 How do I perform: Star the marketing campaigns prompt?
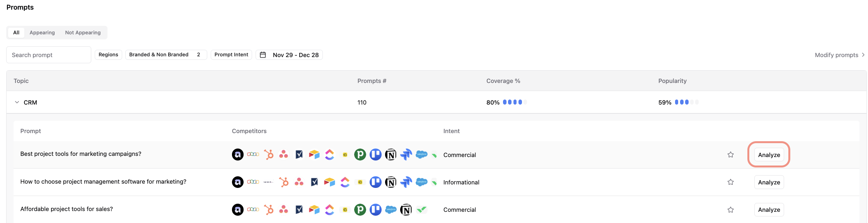pyautogui.click(x=730, y=155)
